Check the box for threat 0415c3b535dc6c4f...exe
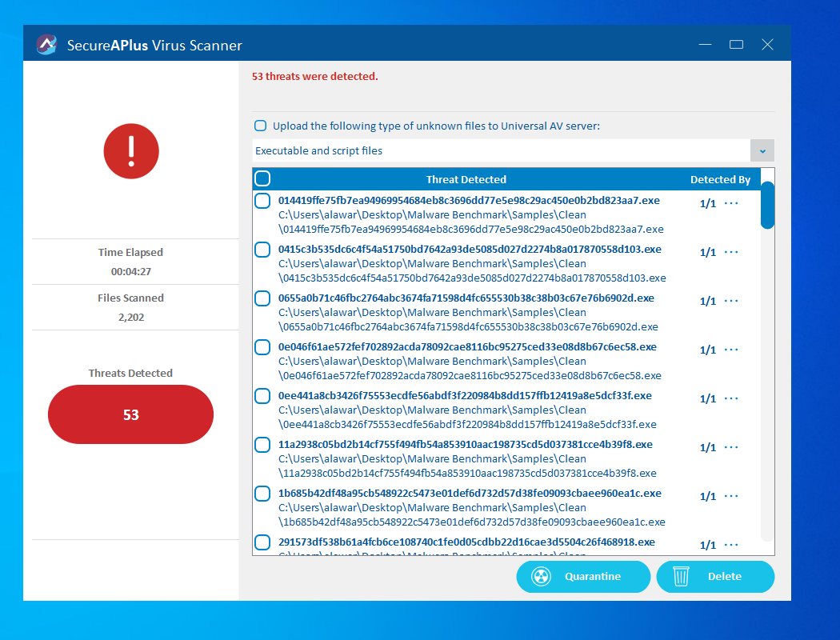Image resolution: width=840 pixels, height=640 pixels. click(x=262, y=250)
